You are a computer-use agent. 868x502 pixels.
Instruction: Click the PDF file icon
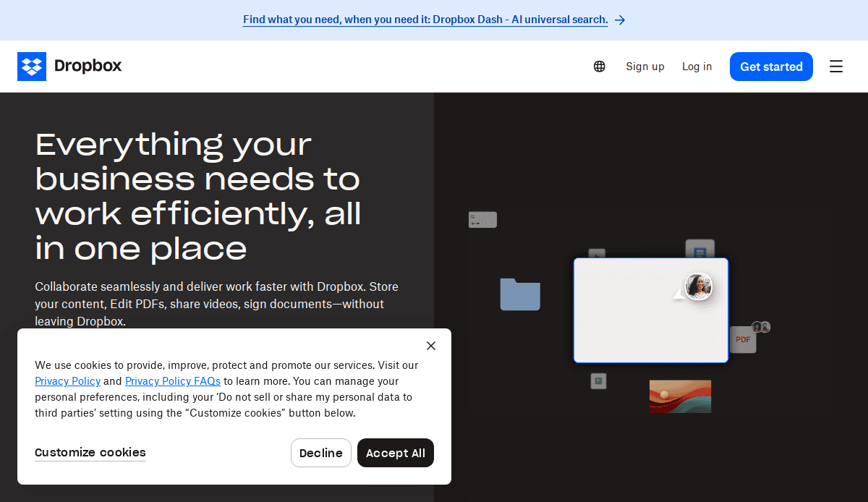click(743, 339)
